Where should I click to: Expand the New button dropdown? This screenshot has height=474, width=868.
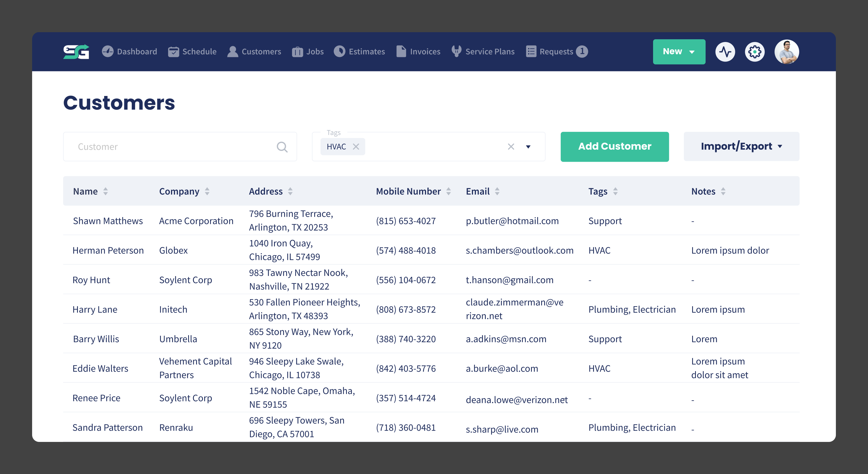[692, 52]
